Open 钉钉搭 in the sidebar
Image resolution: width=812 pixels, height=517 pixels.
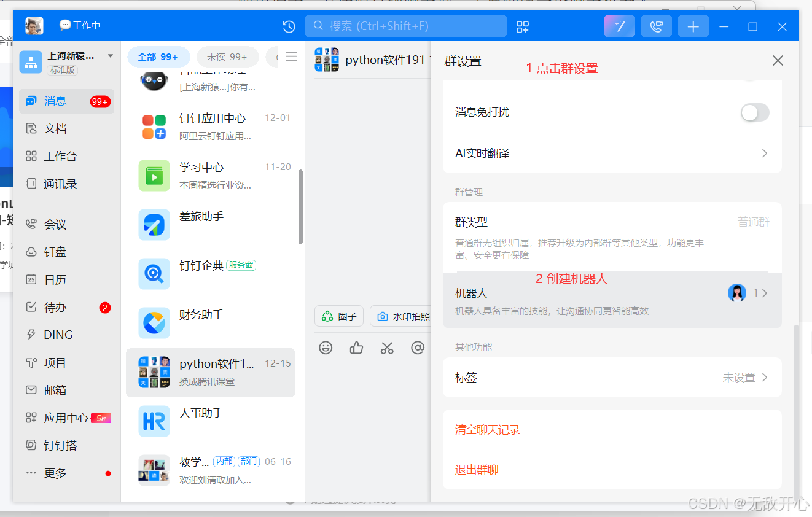click(66, 446)
